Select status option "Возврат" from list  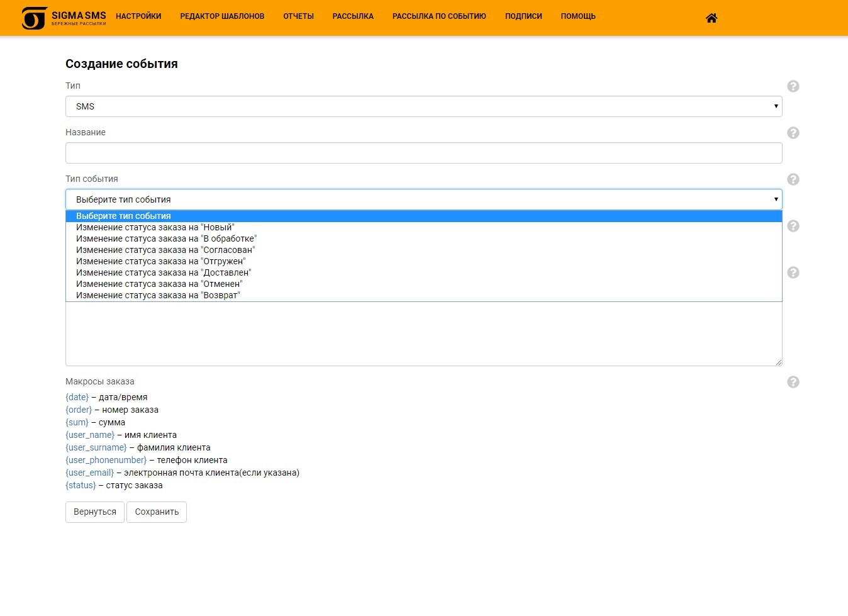coord(158,295)
